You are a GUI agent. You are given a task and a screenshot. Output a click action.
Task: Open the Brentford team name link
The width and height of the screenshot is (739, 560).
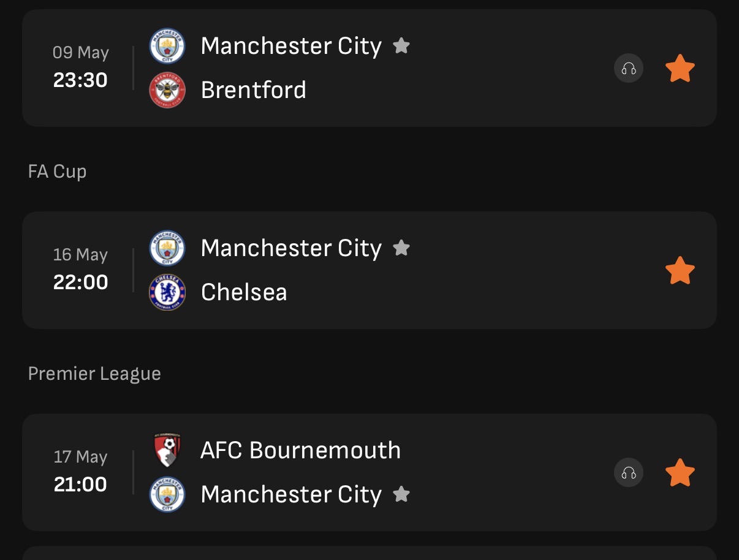(x=254, y=90)
